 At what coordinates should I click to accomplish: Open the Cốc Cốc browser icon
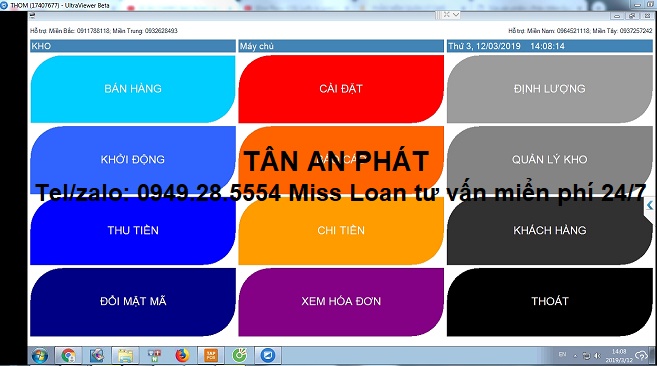click(x=239, y=356)
